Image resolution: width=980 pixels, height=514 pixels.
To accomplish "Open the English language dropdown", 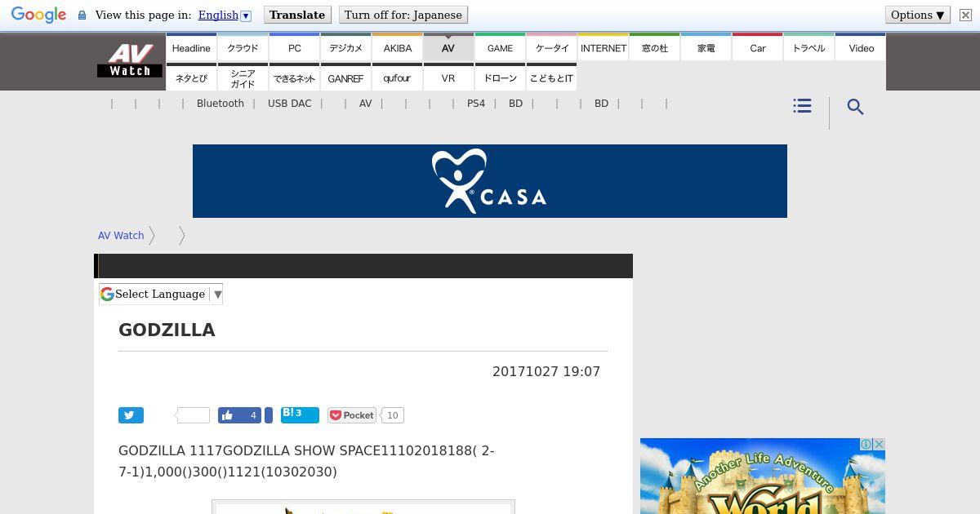I will point(225,15).
